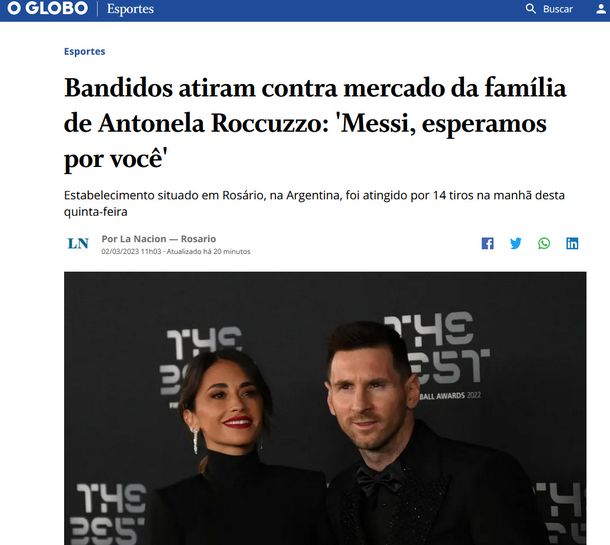Click the 'Por La Nacion' author name

coord(134,239)
